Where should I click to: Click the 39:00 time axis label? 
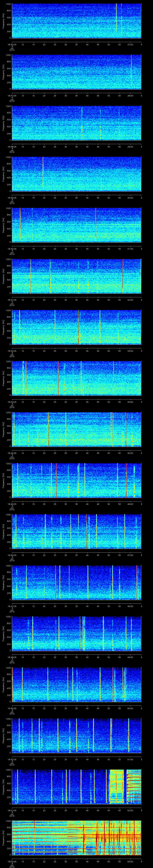pyautogui.click(x=130, y=147)
